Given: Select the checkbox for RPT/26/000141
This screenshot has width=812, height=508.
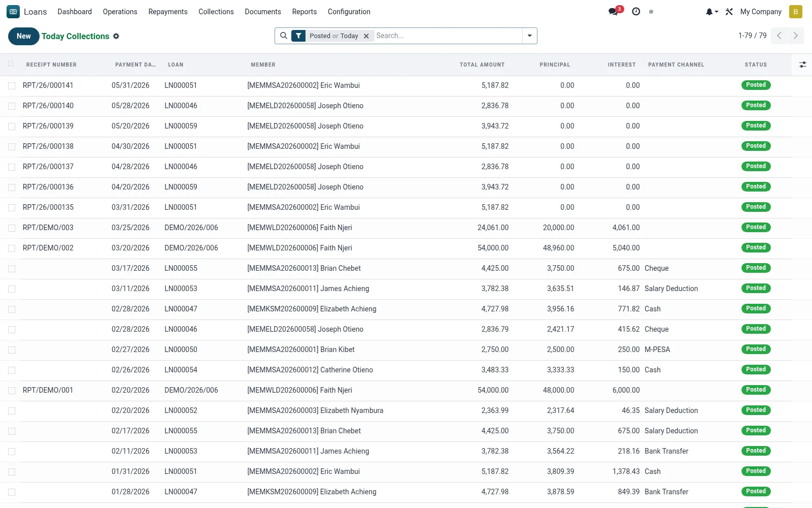Looking at the screenshot, I should pyautogui.click(x=12, y=86).
